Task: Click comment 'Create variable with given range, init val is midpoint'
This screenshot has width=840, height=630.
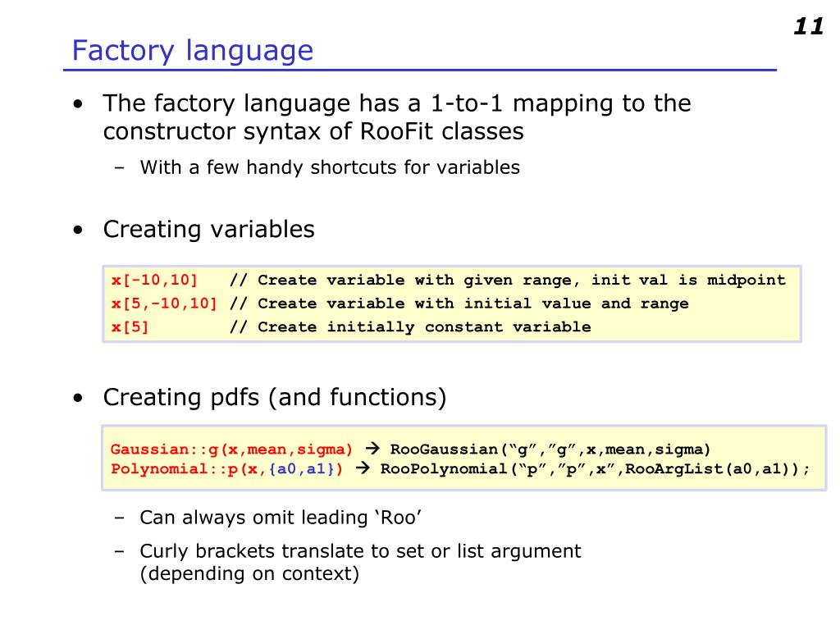Action: [x=521, y=280]
